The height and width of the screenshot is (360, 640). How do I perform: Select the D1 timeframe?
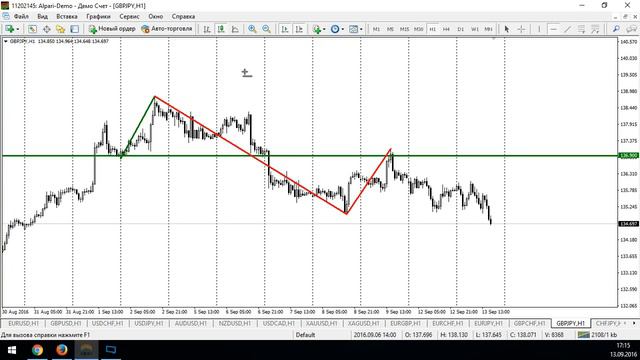pyautogui.click(x=460, y=29)
